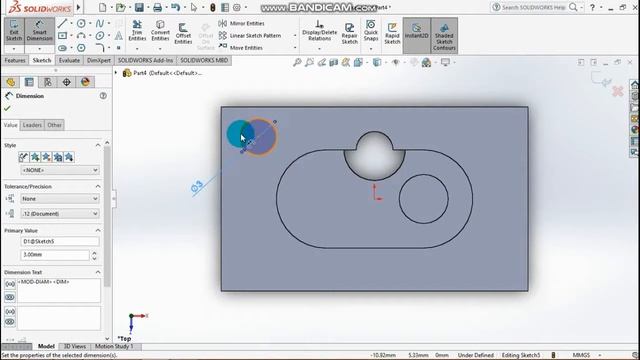
Task: Open Linear Sketch Pattern dropdown arrow
Action: [295, 36]
